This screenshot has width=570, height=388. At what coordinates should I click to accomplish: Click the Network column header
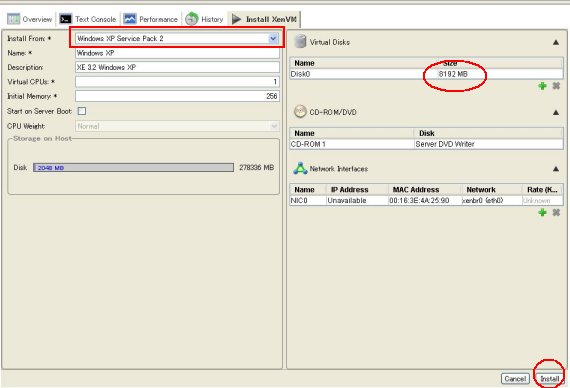point(491,190)
